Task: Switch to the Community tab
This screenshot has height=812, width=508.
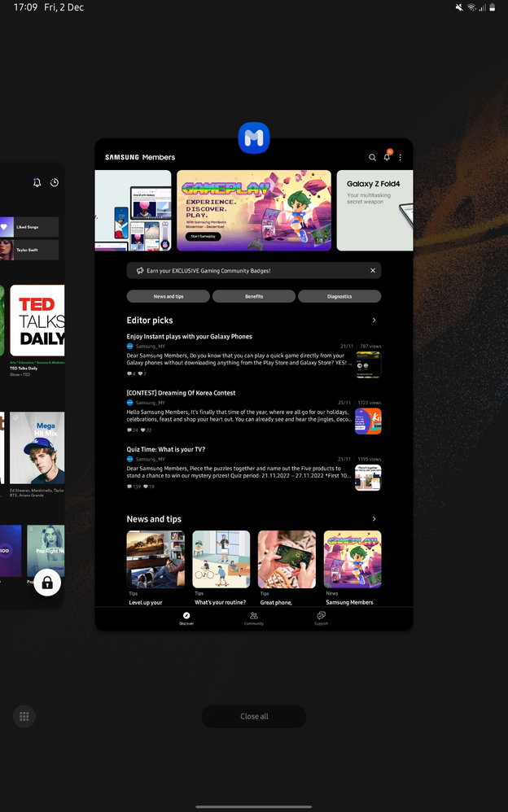Action: coord(254,618)
